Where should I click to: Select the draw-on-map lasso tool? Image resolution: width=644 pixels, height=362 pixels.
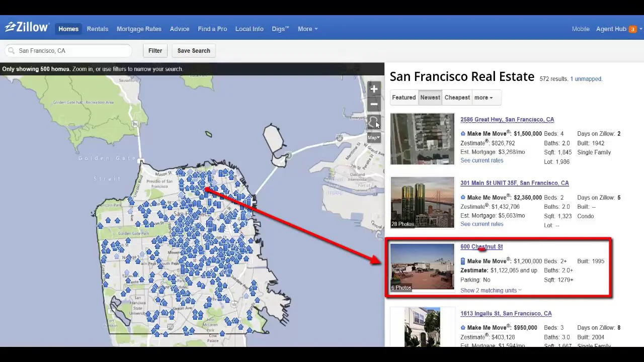coord(374,122)
